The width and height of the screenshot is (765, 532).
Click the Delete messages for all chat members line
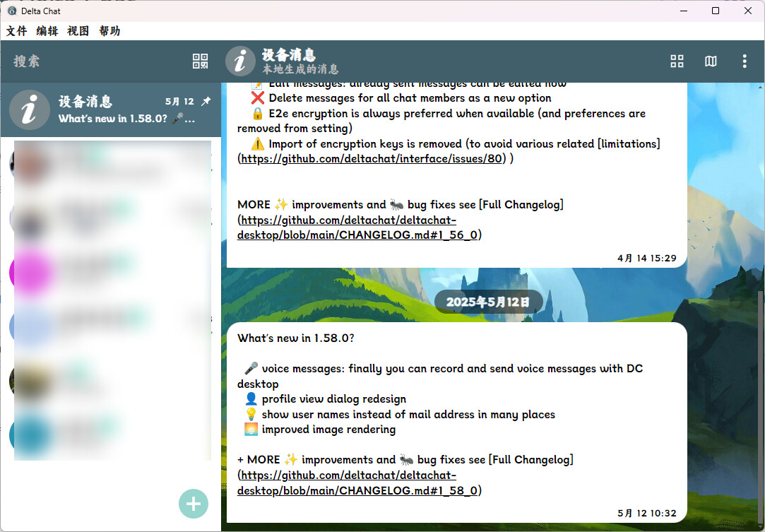[x=401, y=98]
